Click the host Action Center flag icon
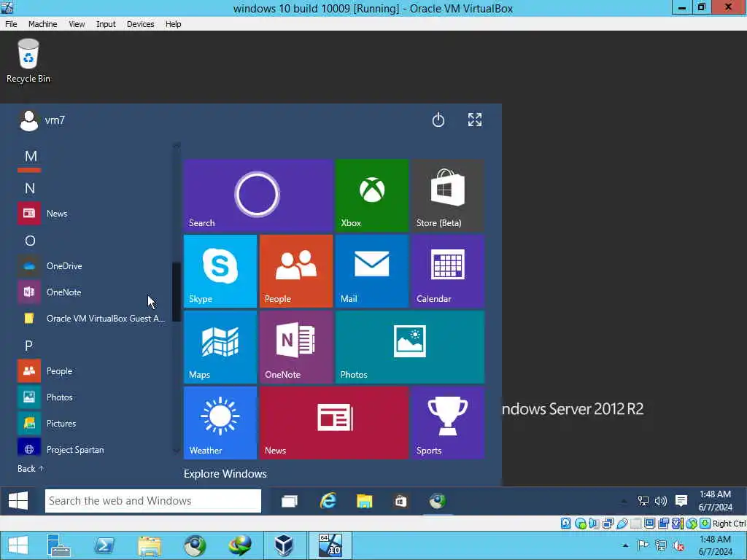 point(643,545)
